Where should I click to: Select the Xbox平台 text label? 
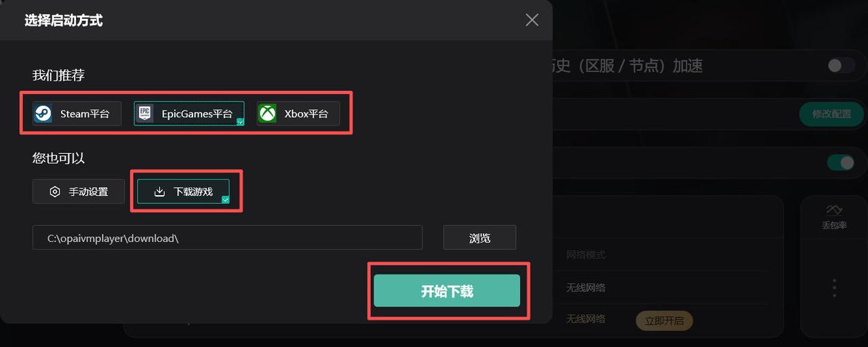point(307,114)
